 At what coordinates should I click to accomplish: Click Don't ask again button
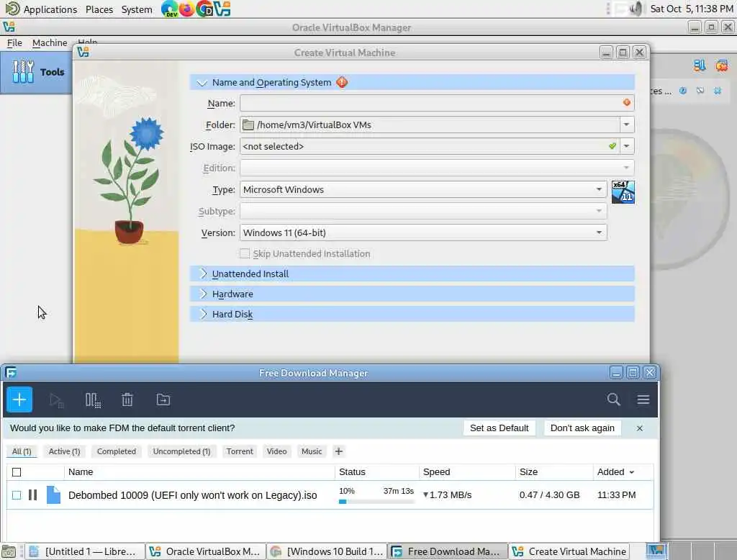point(582,428)
